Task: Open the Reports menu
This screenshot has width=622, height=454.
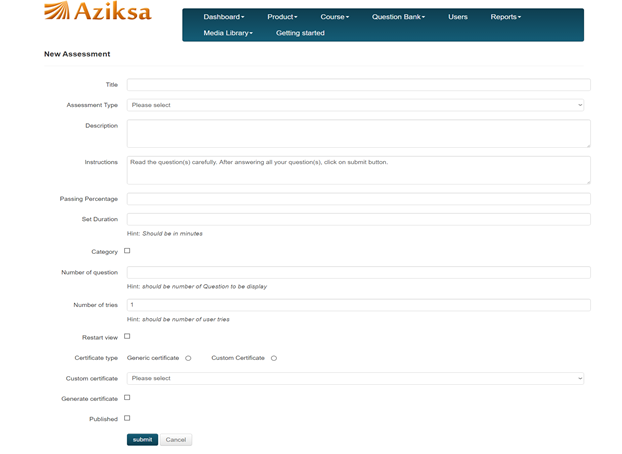Action: pos(505,17)
